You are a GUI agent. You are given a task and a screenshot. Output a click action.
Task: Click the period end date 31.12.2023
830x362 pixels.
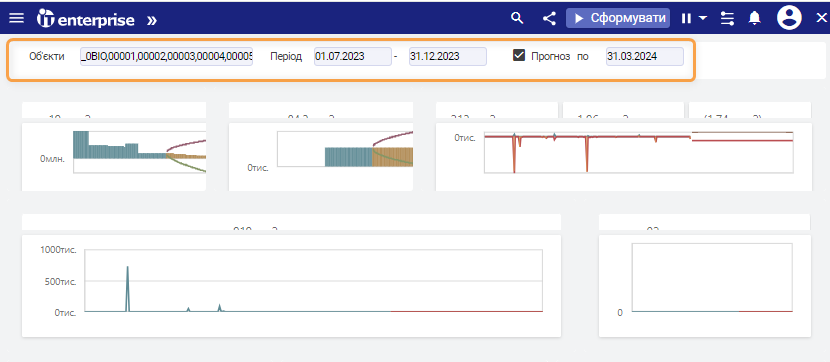coord(448,57)
